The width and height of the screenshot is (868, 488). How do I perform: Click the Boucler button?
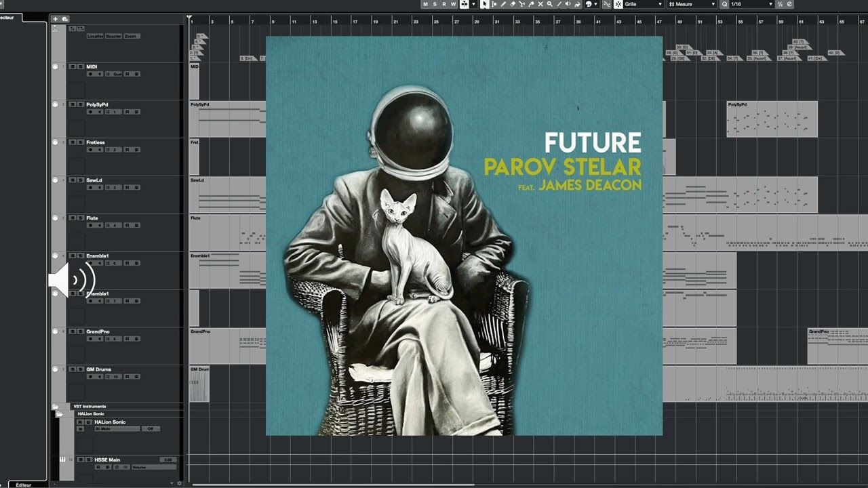(x=113, y=36)
